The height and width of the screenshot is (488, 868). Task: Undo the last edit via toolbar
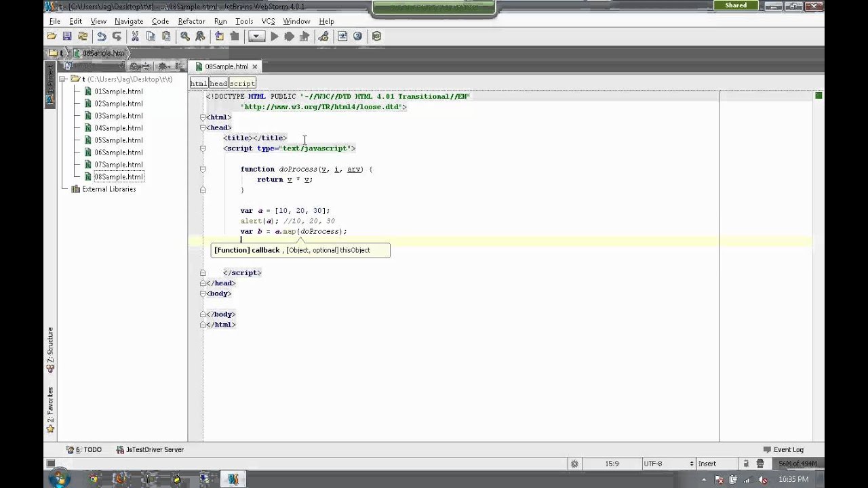coord(101,37)
